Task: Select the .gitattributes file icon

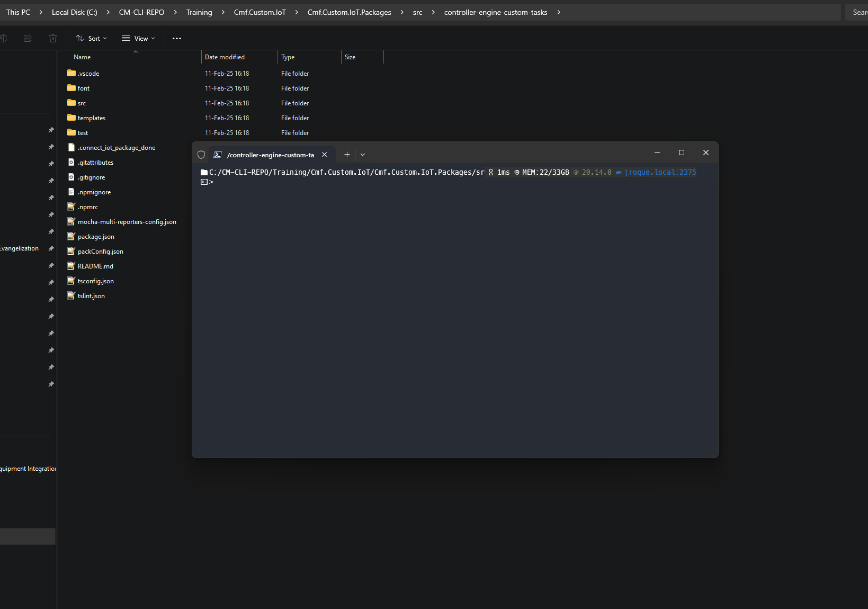Action: [71, 162]
